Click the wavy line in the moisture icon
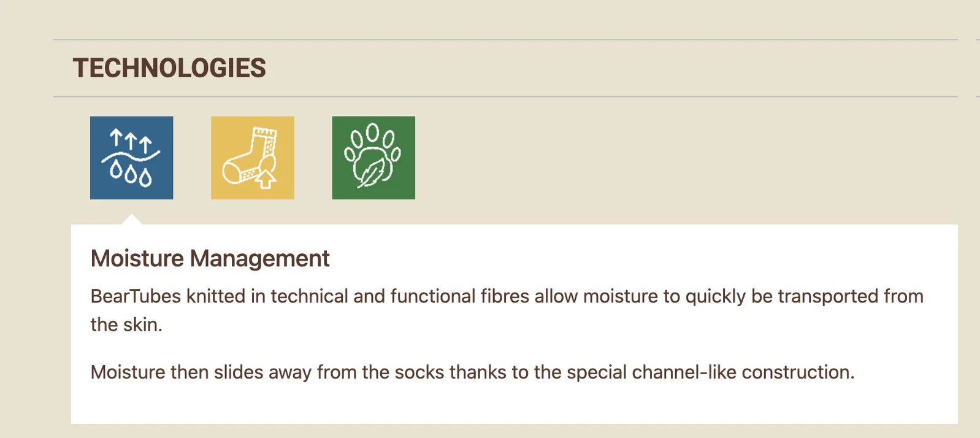 [131, 156]
